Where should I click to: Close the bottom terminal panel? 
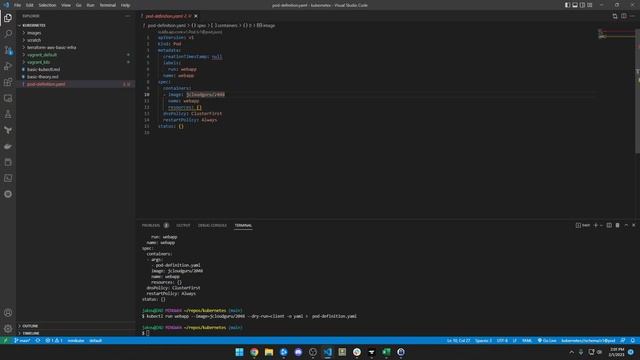click(634, 225)
